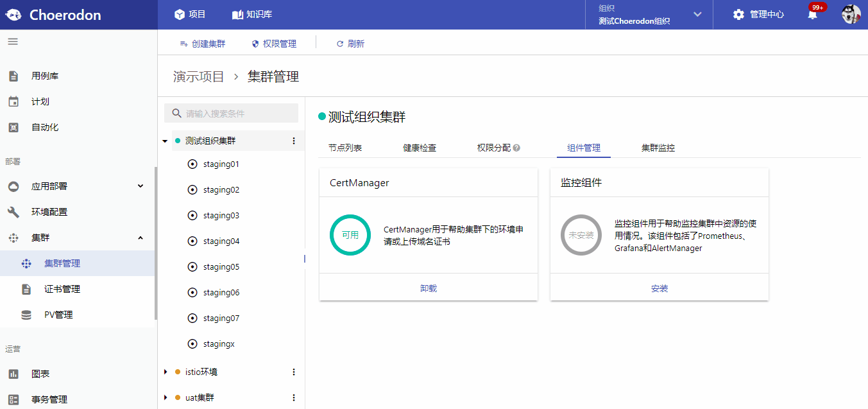Collapse the sidebar with the hamburger icon
The image size is (868, 409).
pyautogui.click(x=12, y=40)
